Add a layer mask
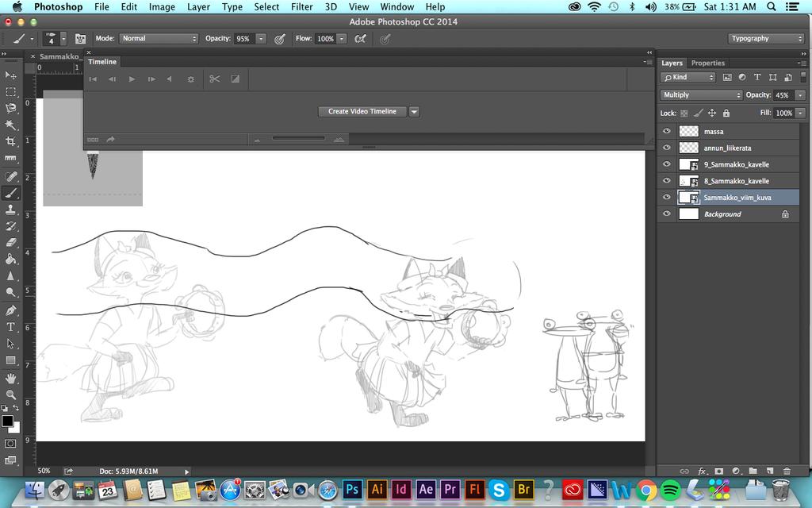The width and height of the screenshot is (812, 508). pyautogui.click(x=718, y=471)
